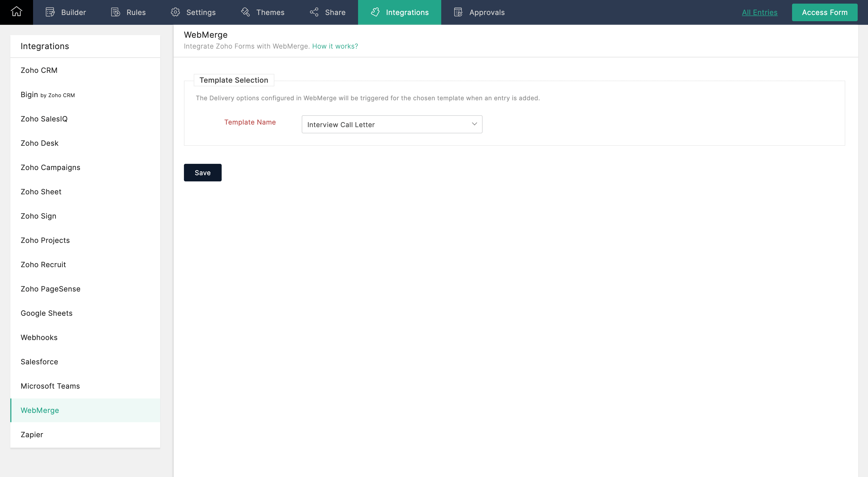Select Bigin by Zoho CRM integration
The image size is (868, 477).
pos(85,94)
